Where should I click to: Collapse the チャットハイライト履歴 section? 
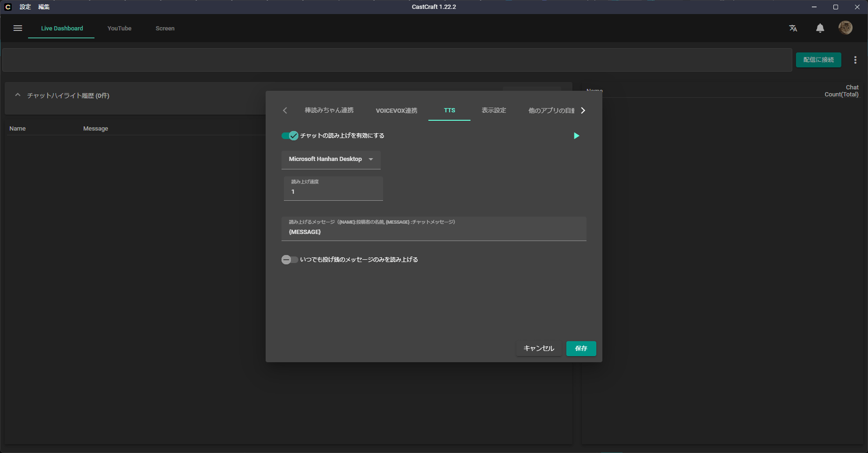coord(18,95)
